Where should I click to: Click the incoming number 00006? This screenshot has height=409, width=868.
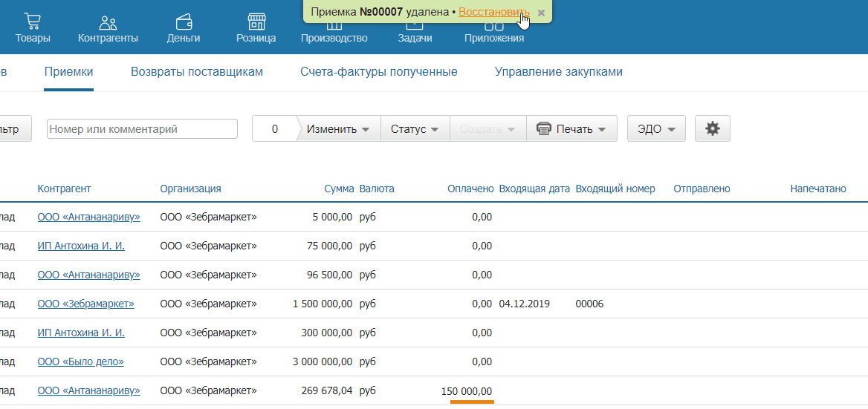point(589,304)
